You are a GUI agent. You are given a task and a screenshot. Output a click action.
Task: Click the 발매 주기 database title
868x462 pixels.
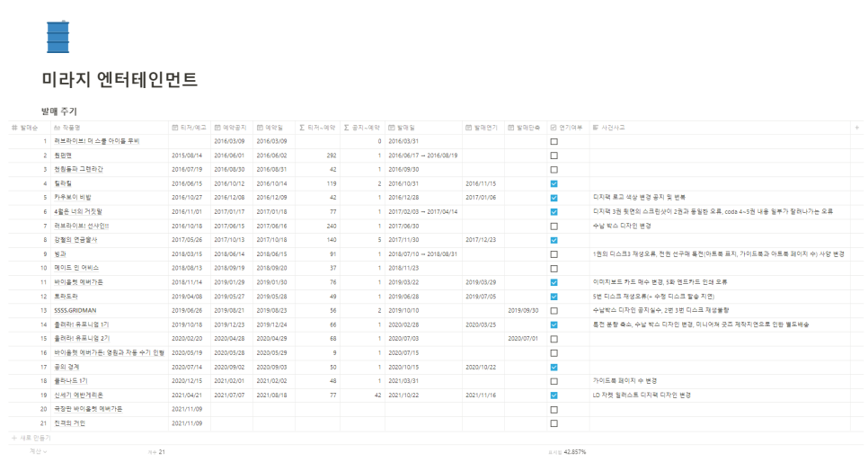point(59,111)
